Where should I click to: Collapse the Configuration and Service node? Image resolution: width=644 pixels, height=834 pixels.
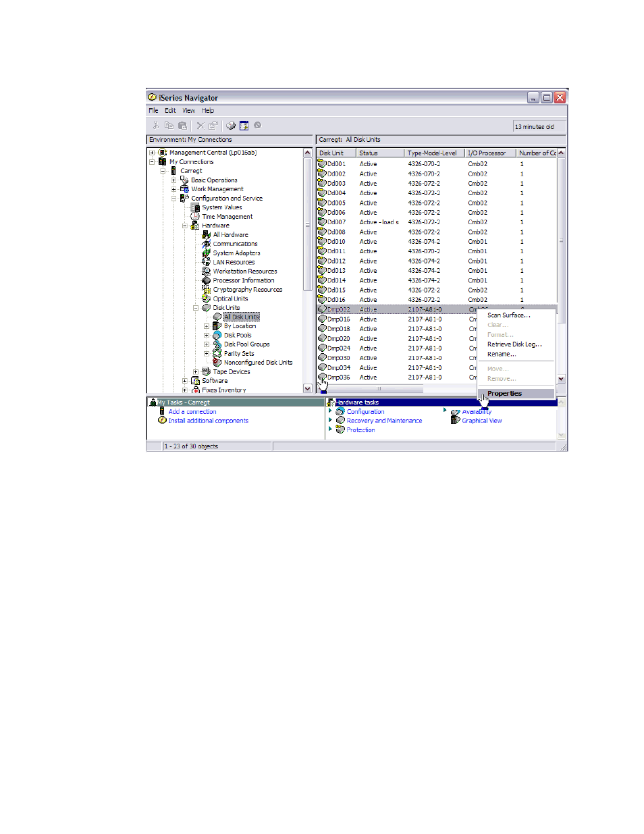click(173, 199)
